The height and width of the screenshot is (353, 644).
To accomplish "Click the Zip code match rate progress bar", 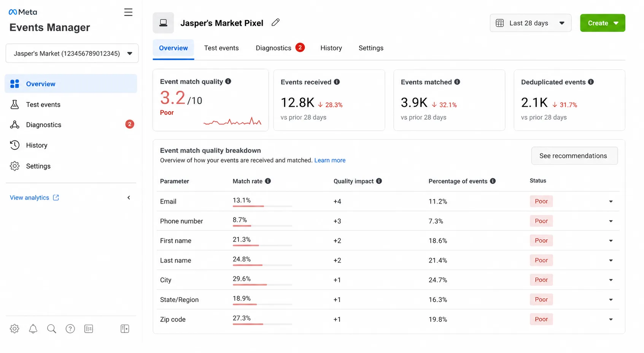I will (262, 324).
